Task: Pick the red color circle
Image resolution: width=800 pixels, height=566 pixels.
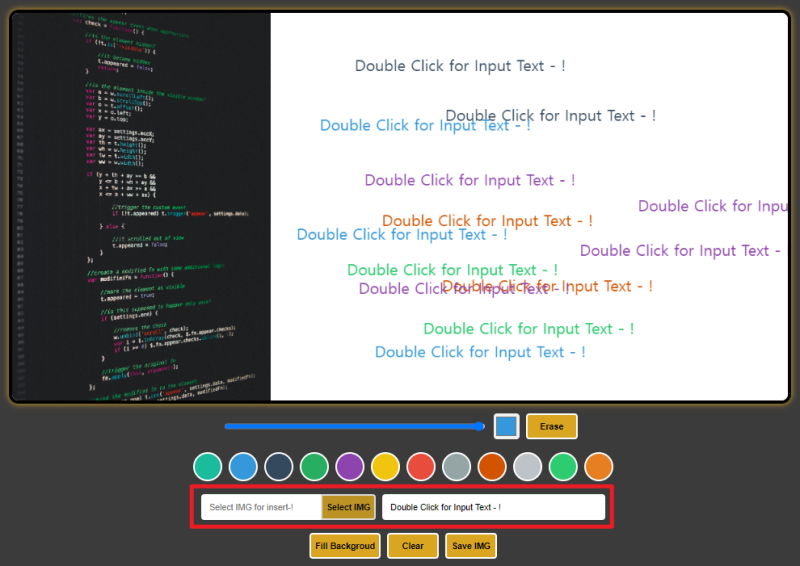Action: point(421,466)
